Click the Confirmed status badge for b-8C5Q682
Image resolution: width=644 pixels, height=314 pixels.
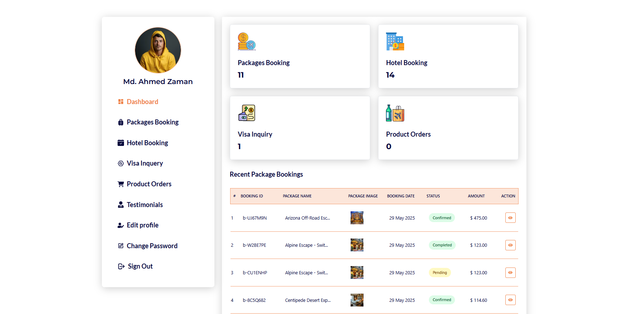point(442,300)
